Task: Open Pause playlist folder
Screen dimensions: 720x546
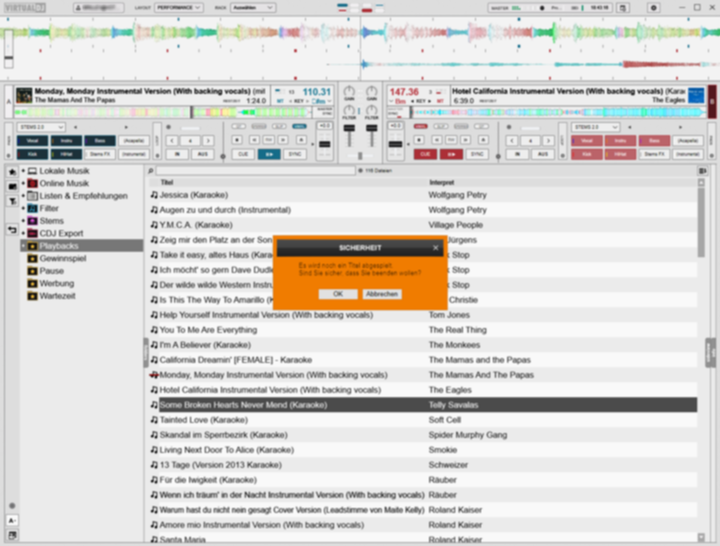Action: pos(51,271)
